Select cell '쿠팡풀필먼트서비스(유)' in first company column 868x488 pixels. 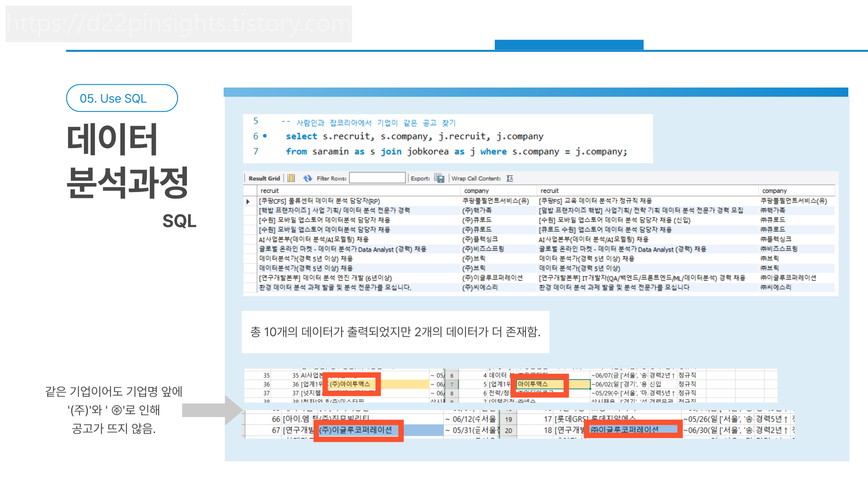pyautogui.click(x=496, y=201)
